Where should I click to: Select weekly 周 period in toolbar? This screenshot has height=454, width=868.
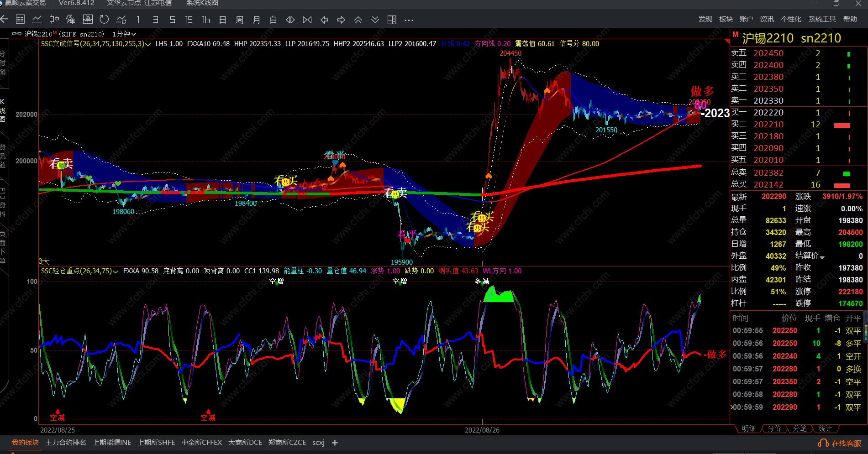pos(239,20)
